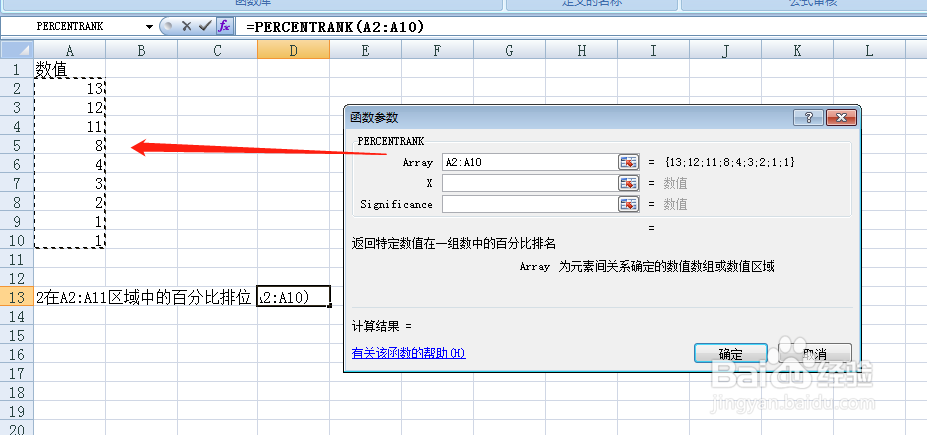Click the Array input field

point(529,162)
